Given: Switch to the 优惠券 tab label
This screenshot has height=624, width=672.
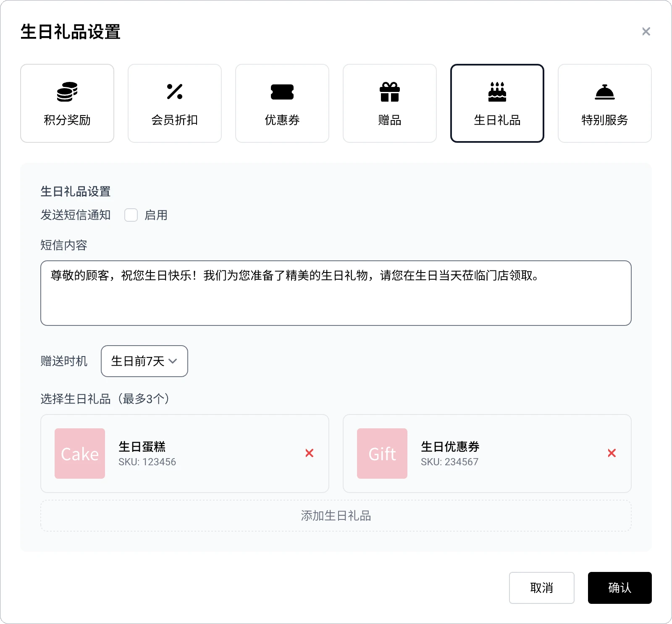Looking at the screenshot, I should [x=282, y=120].
